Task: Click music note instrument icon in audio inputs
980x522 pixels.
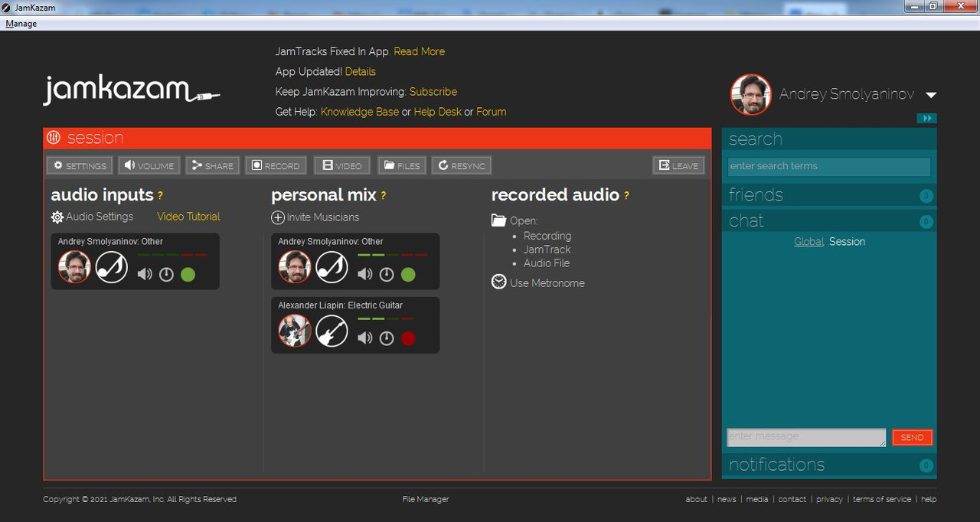Action: click(x=112, y=267)
